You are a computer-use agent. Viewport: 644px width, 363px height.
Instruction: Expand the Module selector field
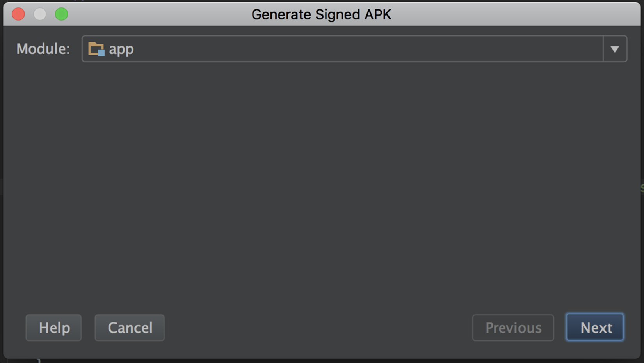click(x=354, y=49)
